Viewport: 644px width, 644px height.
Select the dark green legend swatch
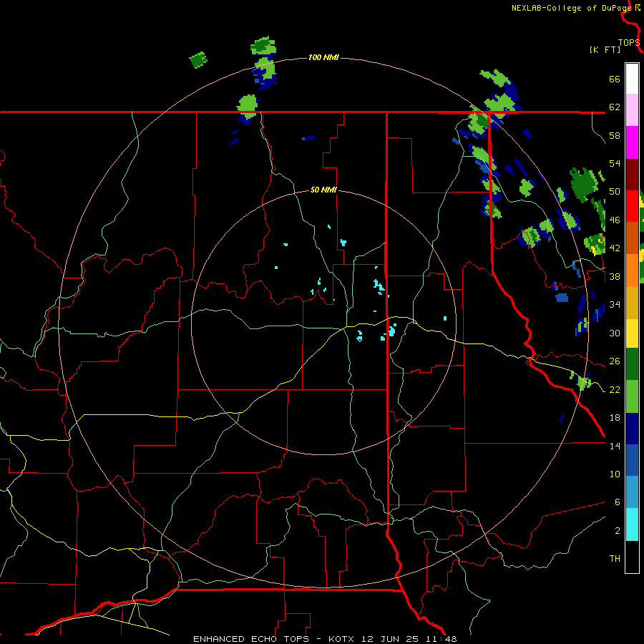coord(632,364)
